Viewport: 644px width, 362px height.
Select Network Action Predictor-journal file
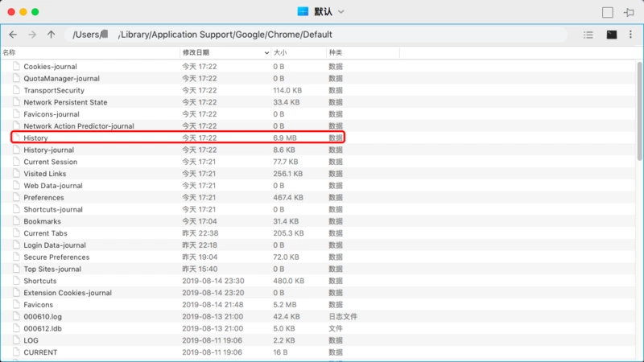pos(79,126)
